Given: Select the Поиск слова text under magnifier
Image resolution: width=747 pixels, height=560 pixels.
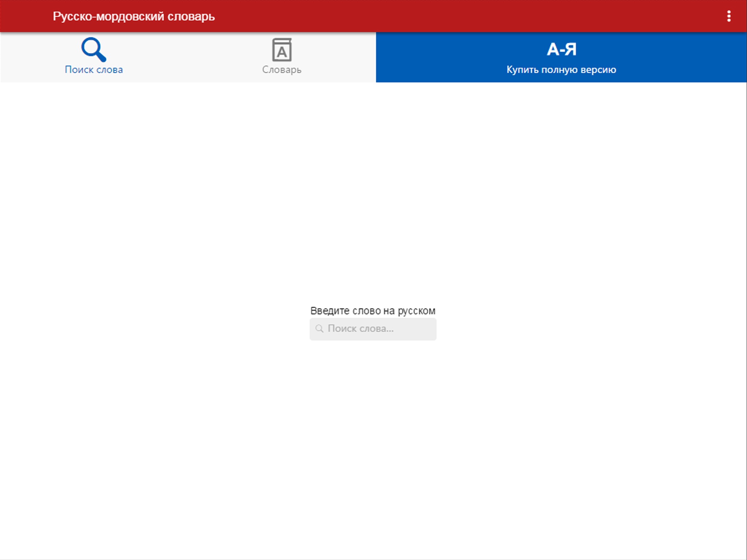Looking at the screenshot, I should point(94,70).
